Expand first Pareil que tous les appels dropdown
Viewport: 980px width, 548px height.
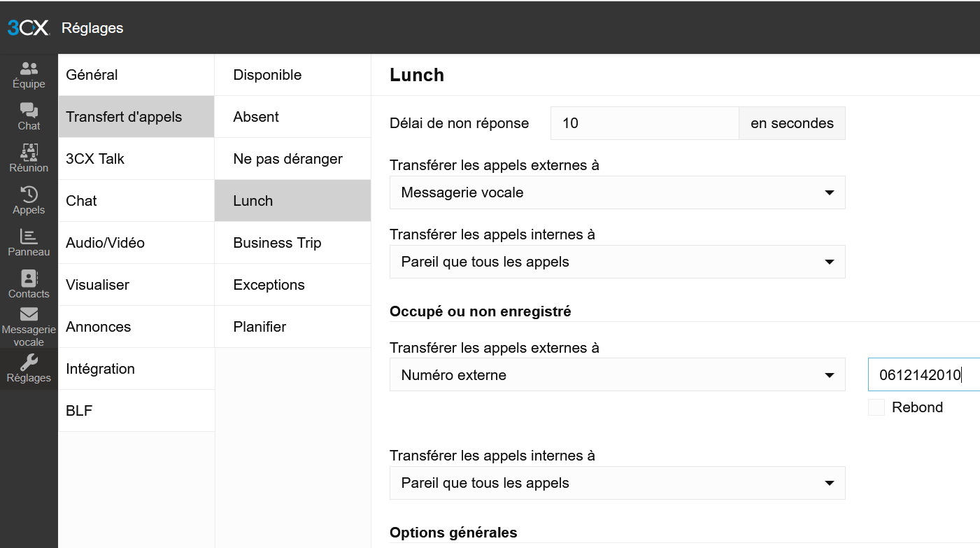pyautogui.click(x=617, y=262)
